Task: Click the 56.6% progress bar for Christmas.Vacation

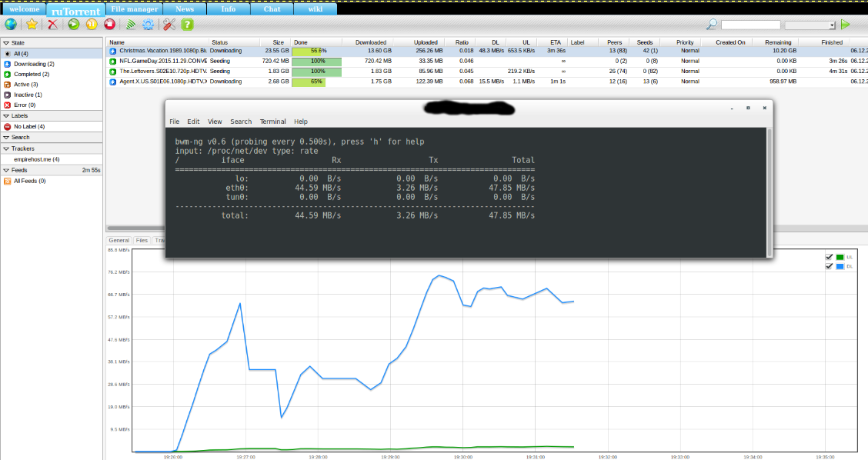Action: 316,51
